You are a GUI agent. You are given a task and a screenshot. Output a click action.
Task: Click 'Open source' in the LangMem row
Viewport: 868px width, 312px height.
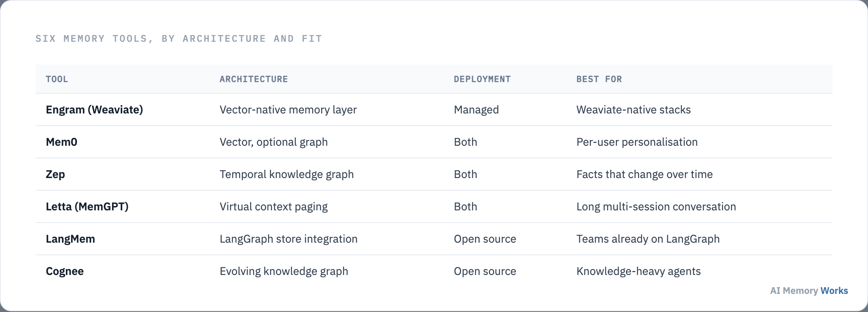[485, 239]
